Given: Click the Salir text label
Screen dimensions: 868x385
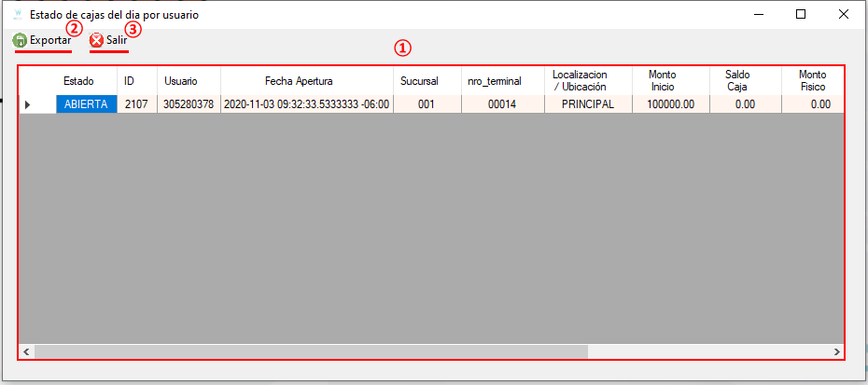Looking at the screenshot, I should (117, 40).
